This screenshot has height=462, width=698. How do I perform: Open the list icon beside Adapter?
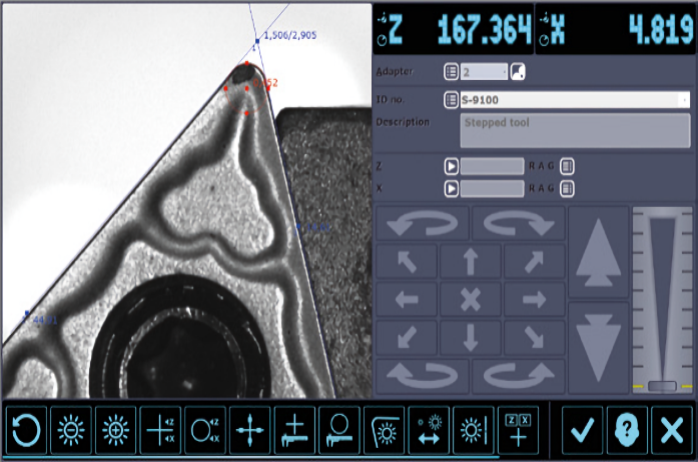pos(451,72)
